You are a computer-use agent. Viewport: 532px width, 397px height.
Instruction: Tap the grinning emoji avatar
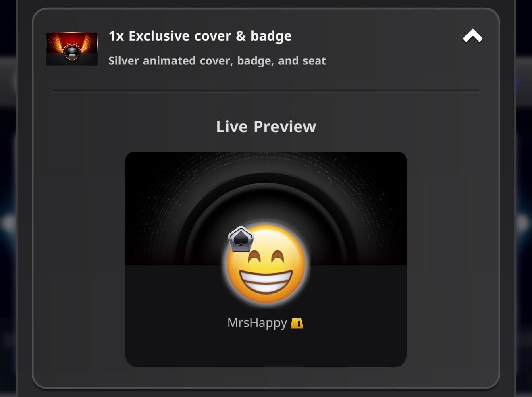pyautogui.click(x=266, y=264)
